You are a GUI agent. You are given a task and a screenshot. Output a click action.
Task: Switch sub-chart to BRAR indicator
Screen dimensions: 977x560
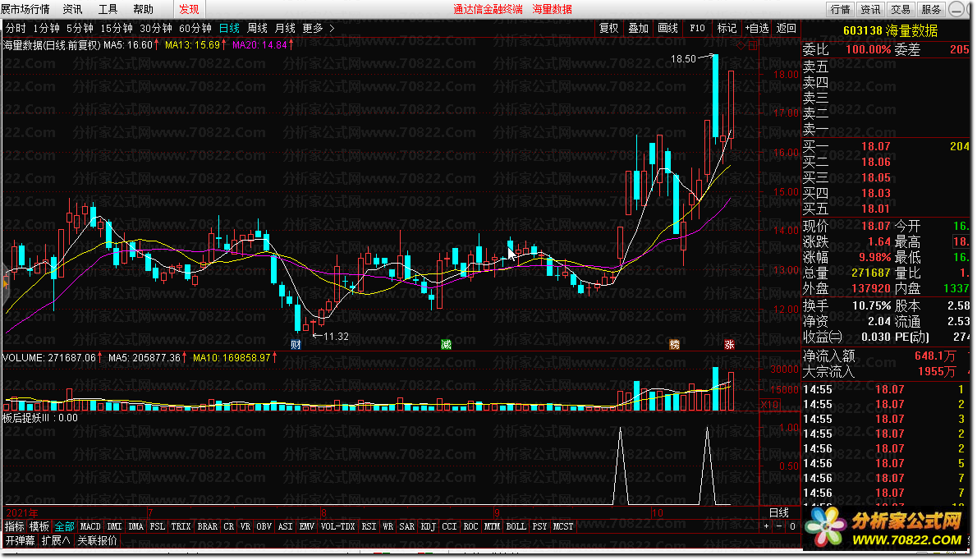208,526
